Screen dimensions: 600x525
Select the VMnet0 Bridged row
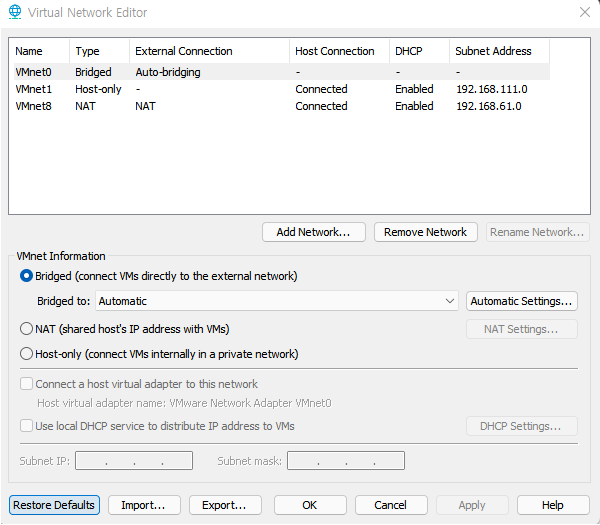[282, 72]
